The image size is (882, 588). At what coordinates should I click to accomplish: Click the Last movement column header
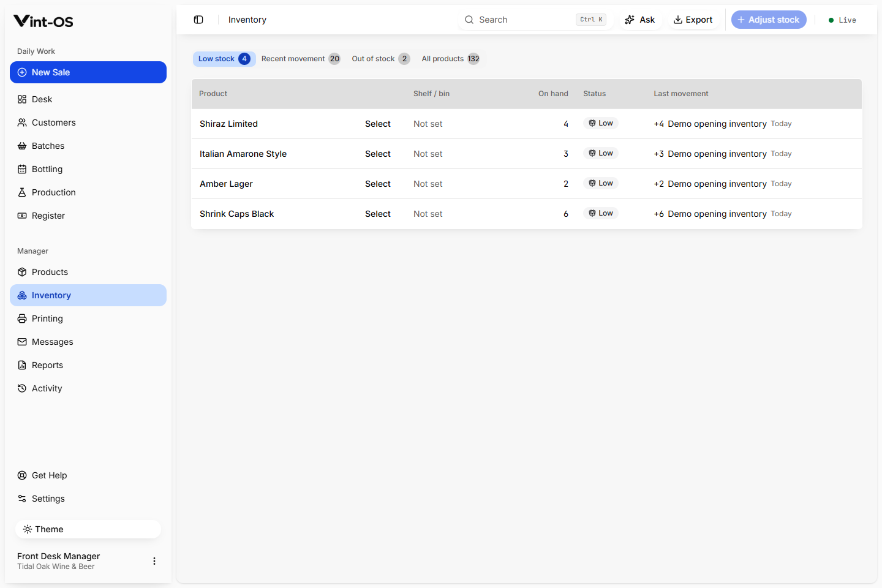tap(680, 94)
